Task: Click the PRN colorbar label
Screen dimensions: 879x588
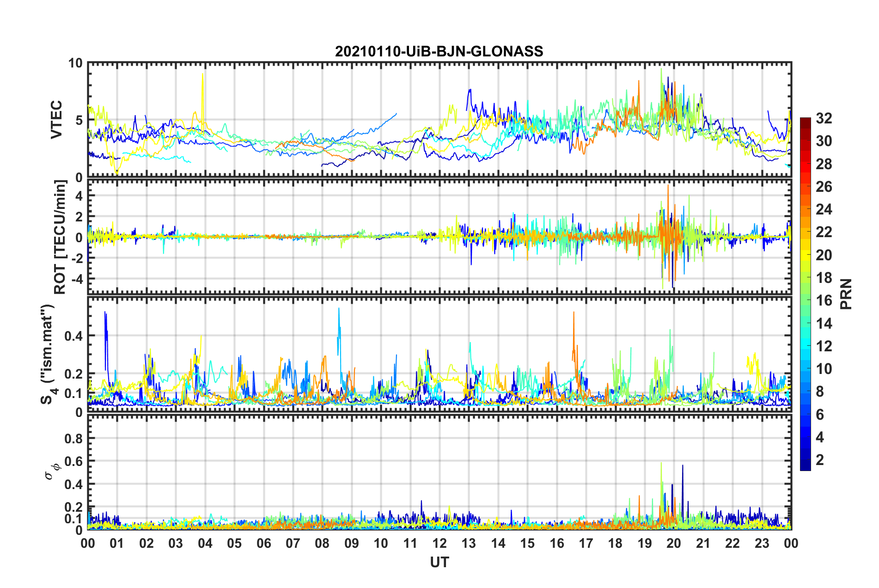Action: pyautogui.click(x=846, y=294)
